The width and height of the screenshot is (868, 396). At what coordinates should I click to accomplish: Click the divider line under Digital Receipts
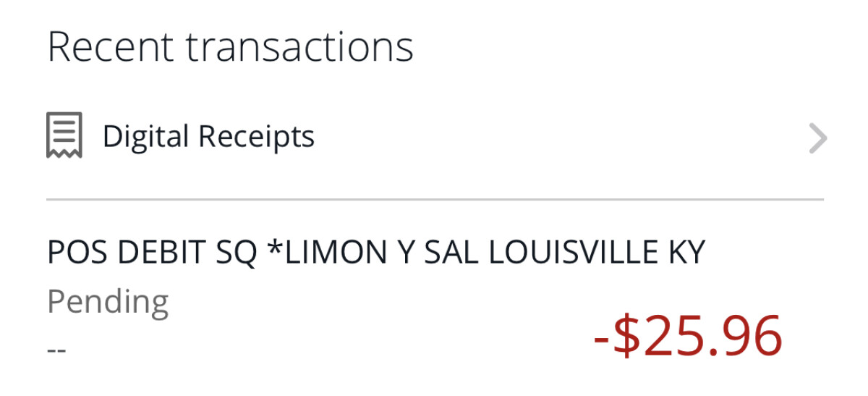(434, 199)
